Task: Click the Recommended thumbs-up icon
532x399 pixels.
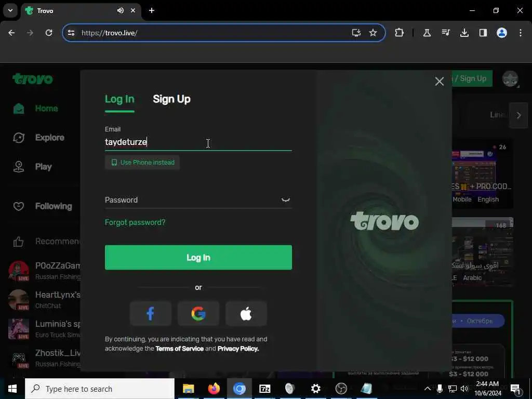Action: point(19,242)
